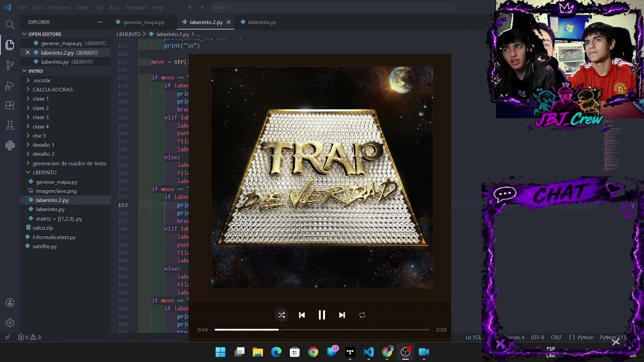Click CRLF line ending in the status bar

(x=556, y=337)
